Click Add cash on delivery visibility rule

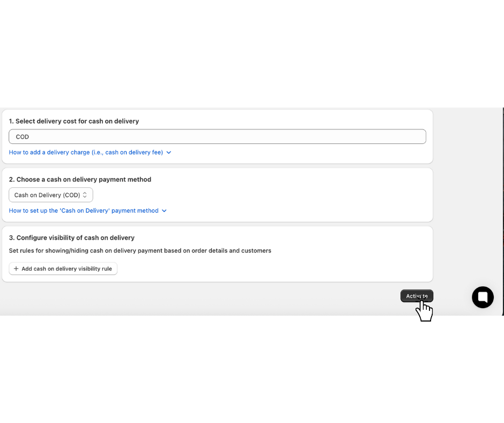(63, 268)
